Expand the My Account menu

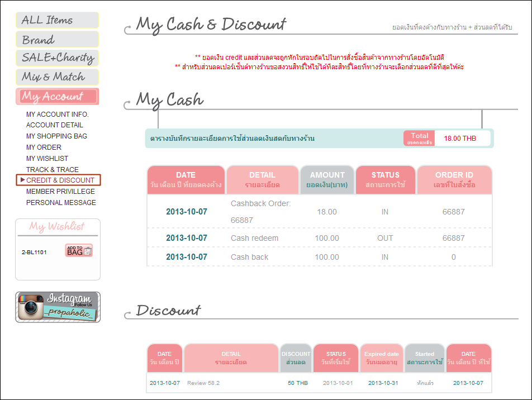(57, 97)
